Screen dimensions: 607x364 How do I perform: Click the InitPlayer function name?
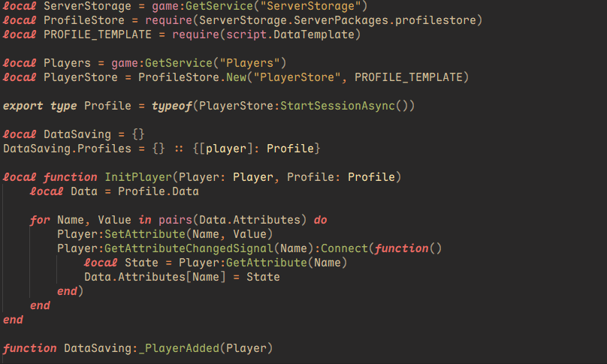click(x=138, y=177)
